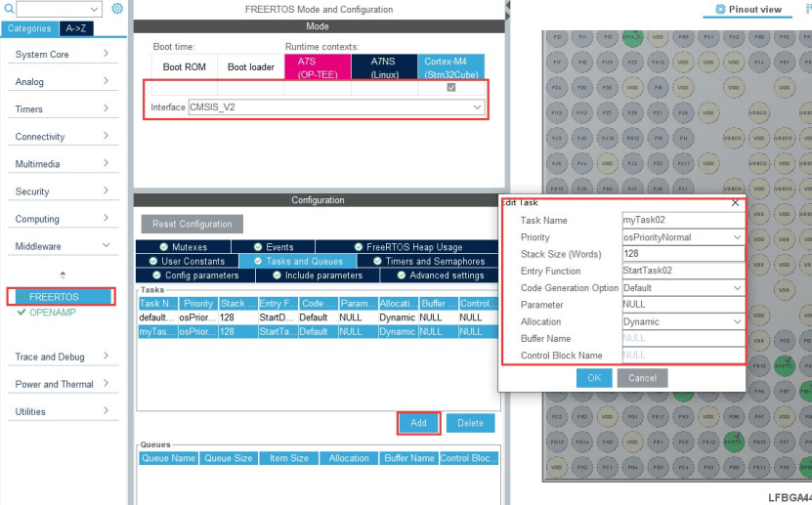The width and height of the screenshot is (812, 505).
Task: Click the OPENAMP green checkmark icon
Action: coord(21,312)
